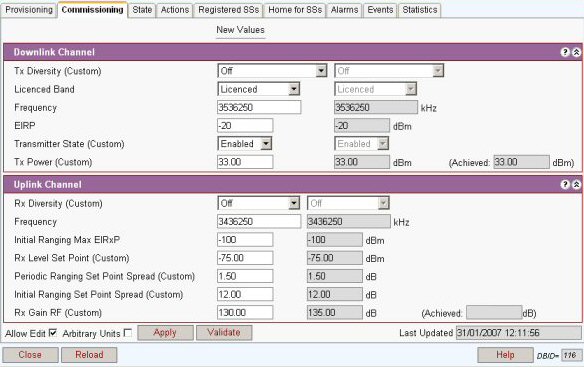Toggle the Allow Edit checkbox
The image size is (584, 367).
pyautogui.click(x=53, y=333)
